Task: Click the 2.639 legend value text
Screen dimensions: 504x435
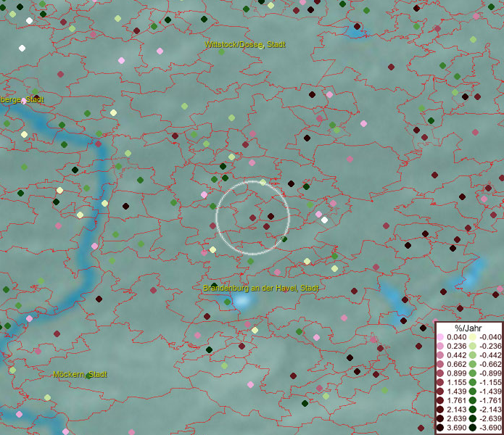Action: pos(457,419)
